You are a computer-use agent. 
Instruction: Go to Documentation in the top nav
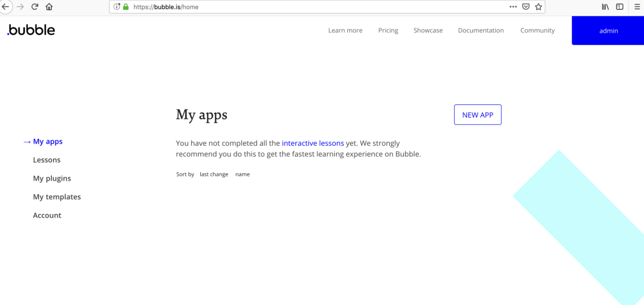tap(481, 30)
